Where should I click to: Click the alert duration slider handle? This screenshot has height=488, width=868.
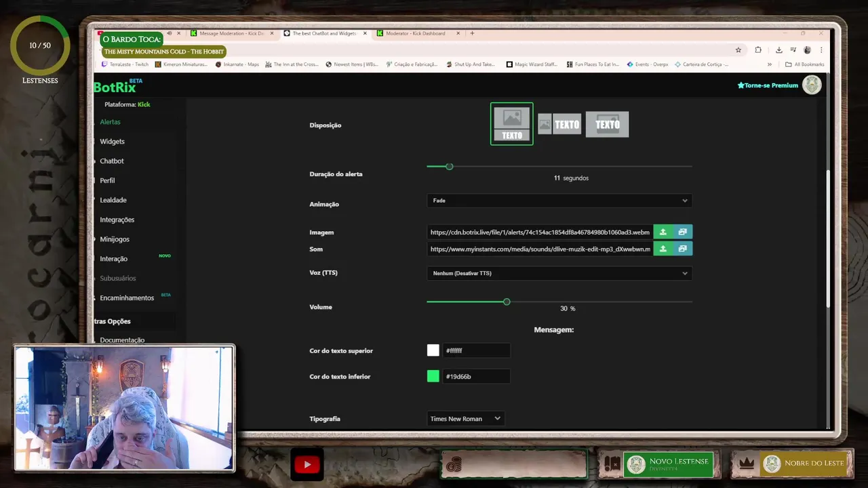tap(449, 166)
